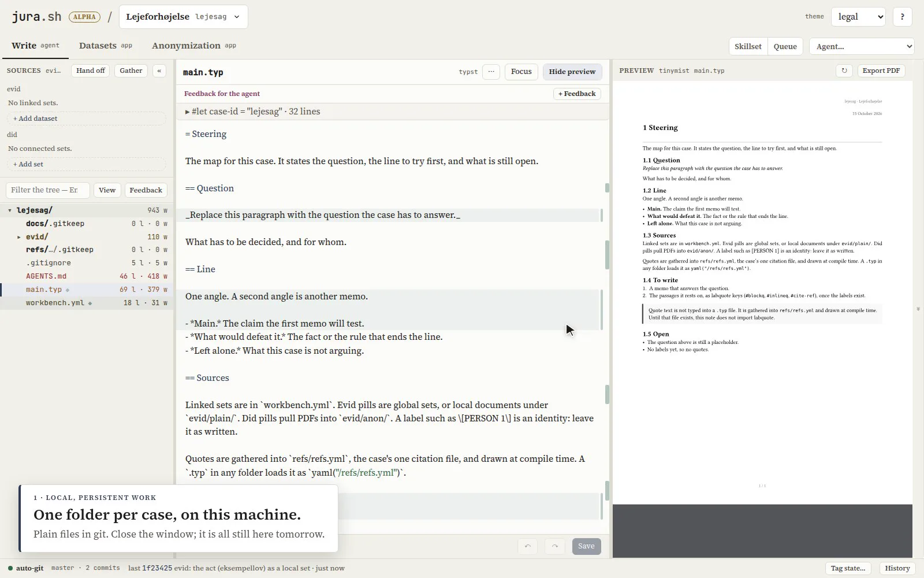This screenshot has width=924, height=578.
Task: Open the Tag state... button
Action: (x=848, y=568)
